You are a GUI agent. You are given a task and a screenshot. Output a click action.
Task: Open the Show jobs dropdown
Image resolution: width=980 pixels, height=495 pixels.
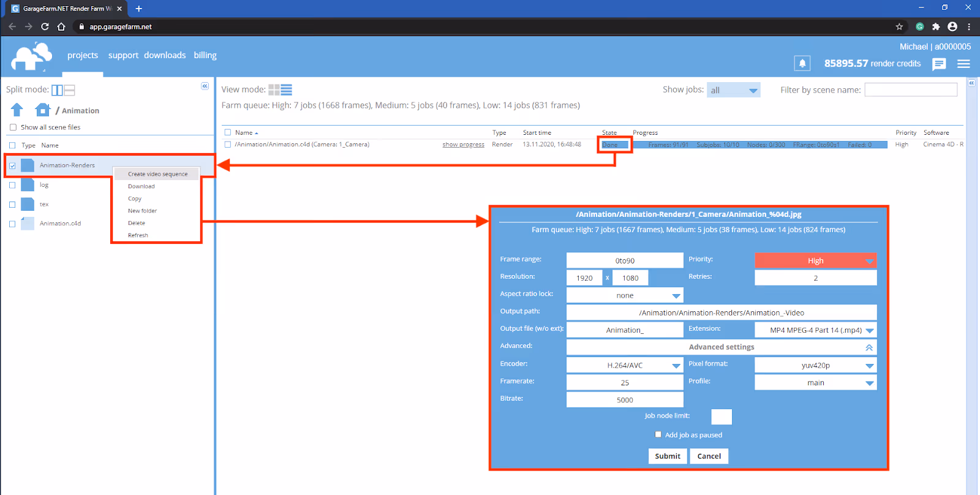tap(733, 90)
